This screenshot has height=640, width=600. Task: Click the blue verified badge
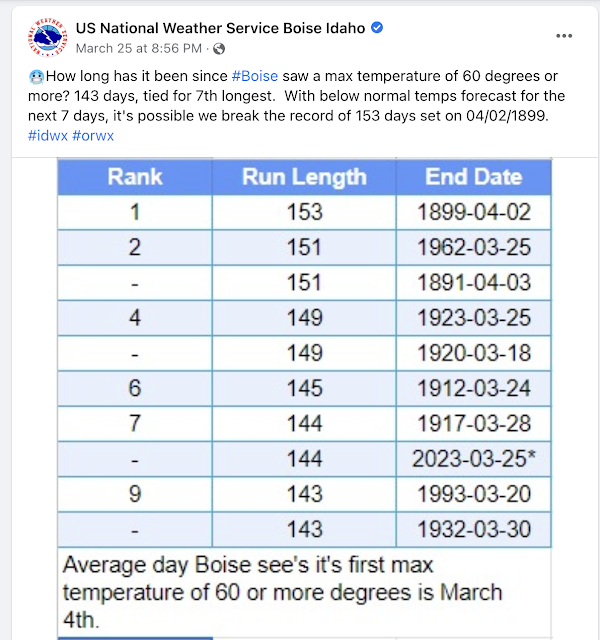pos(377,28)
